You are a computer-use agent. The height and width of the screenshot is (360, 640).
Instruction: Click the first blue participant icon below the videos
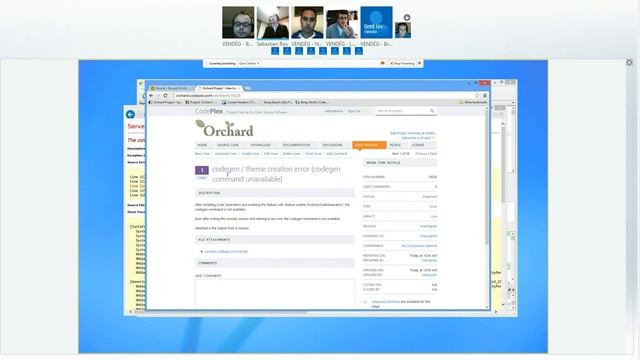click(275, 51)
